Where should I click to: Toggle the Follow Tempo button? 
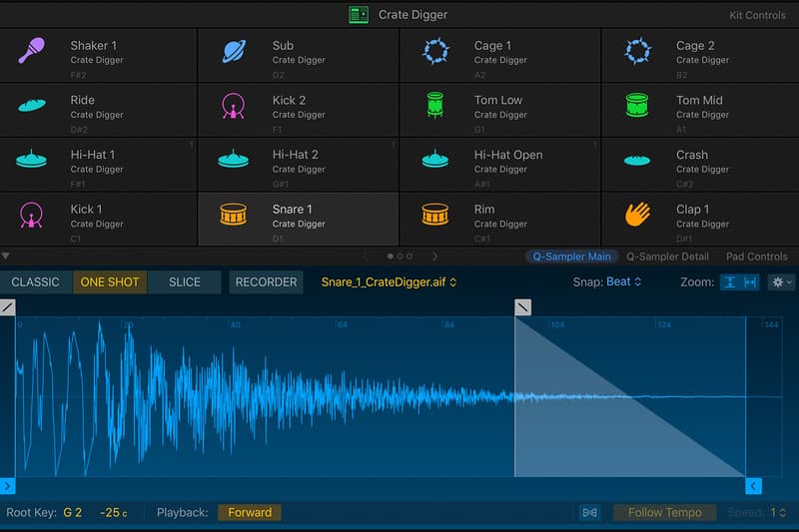pos(664,512)
